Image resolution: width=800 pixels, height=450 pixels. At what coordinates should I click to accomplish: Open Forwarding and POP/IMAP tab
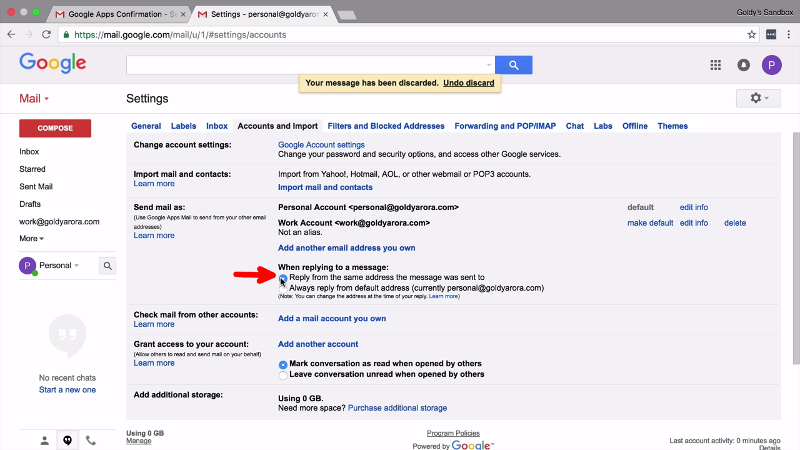505,126
